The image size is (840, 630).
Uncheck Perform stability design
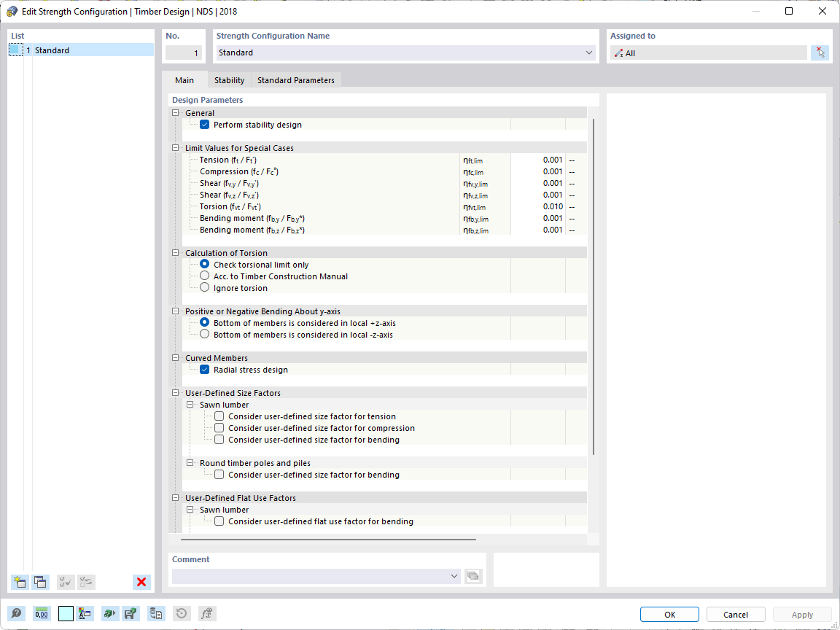point(205,125)
